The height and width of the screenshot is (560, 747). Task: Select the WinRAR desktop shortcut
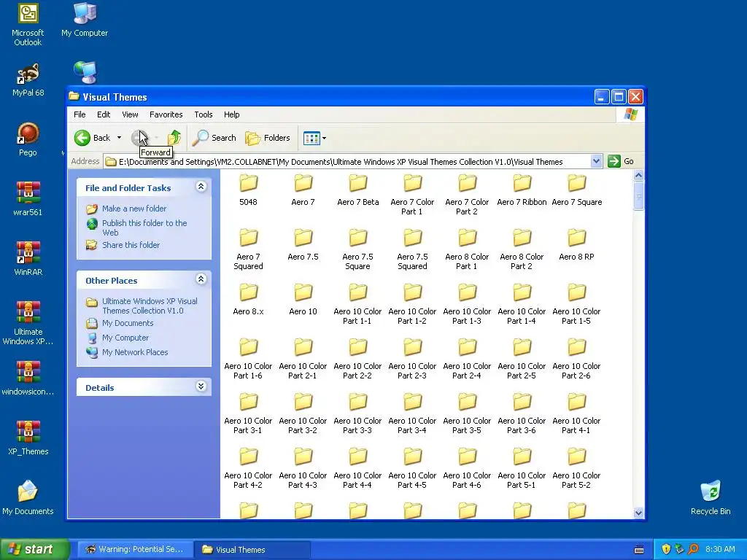point(28,259)
